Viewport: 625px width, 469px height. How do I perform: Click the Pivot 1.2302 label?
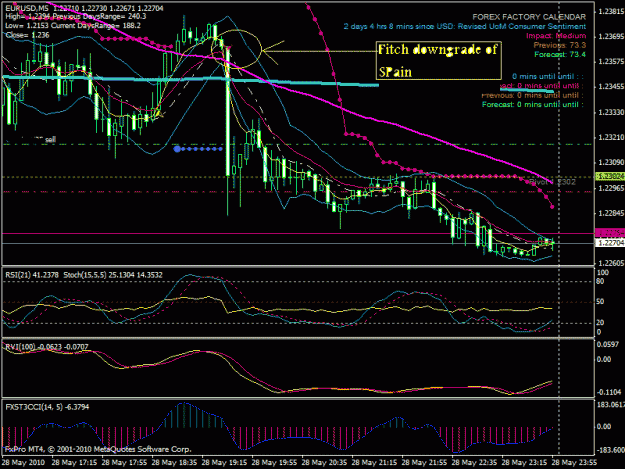552,182
